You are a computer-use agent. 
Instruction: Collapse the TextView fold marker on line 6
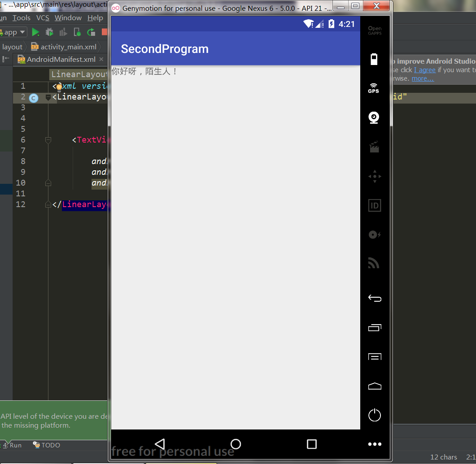point(48,140)
